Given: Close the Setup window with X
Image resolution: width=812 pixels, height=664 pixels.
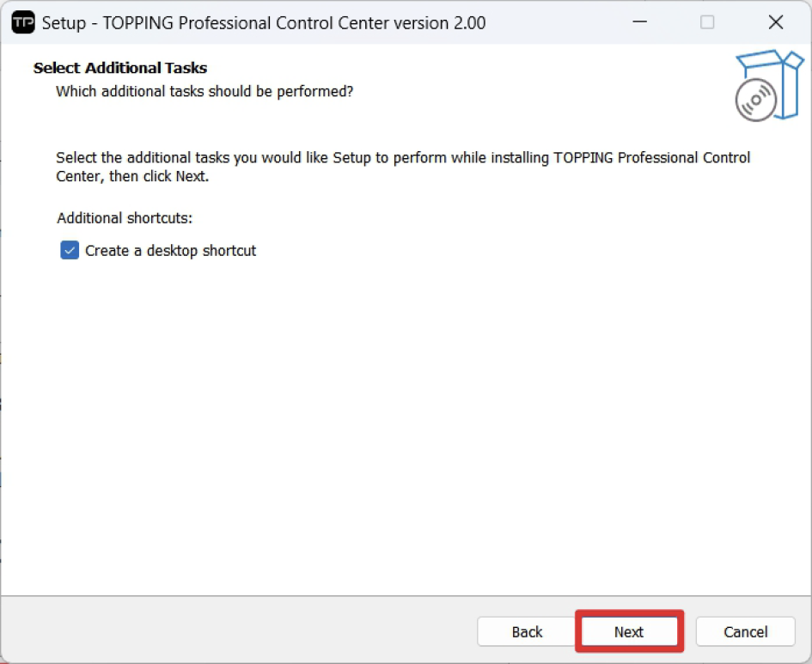Looking at the screenshot, I should [x=776, y=22].
